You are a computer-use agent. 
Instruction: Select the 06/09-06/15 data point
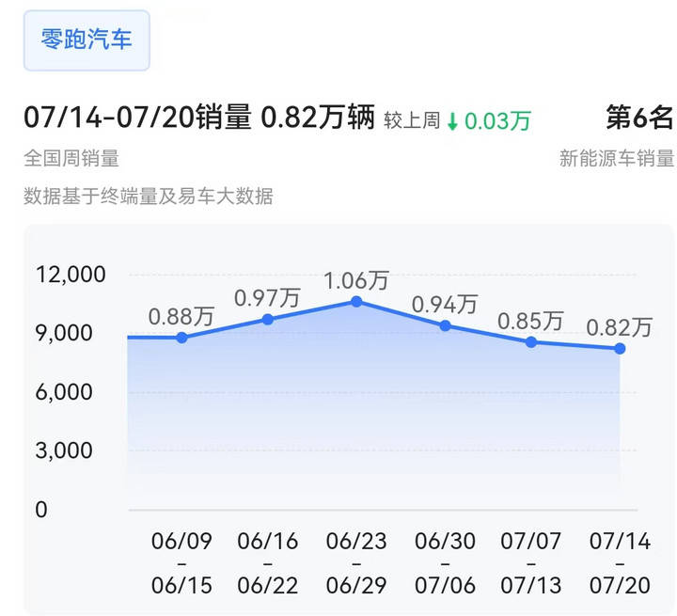pyautogui.click(x=181, y=338)
